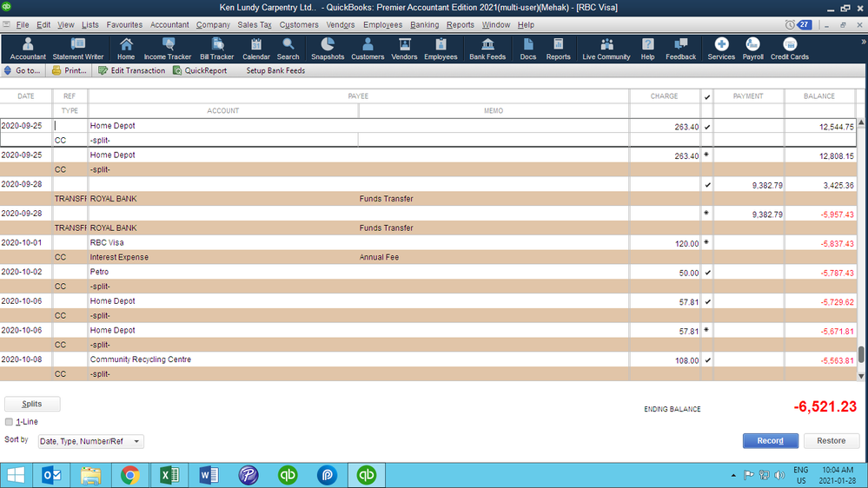Click the register scroll down arrow
868x488 pixels.
[861, 376]
